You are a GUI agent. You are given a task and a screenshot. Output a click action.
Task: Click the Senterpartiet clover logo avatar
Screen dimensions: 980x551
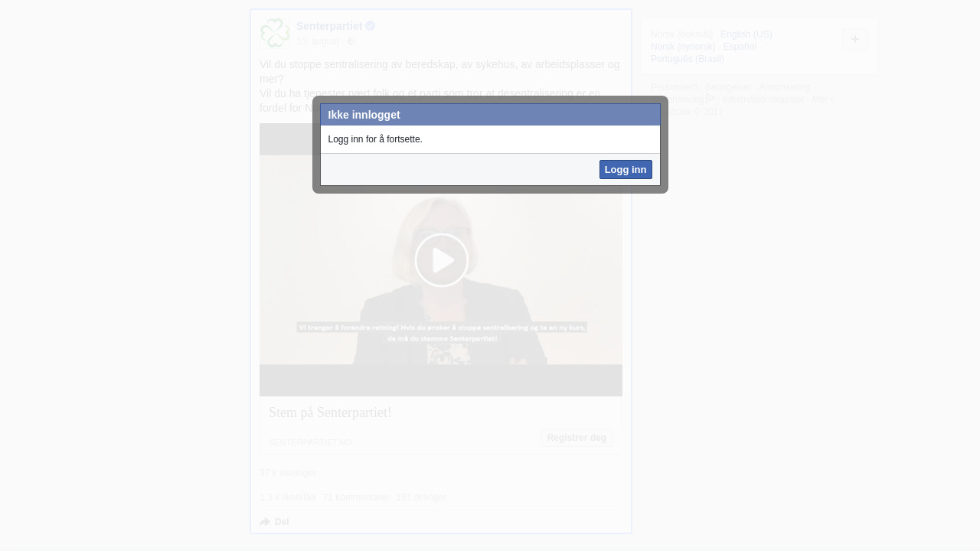275,33
